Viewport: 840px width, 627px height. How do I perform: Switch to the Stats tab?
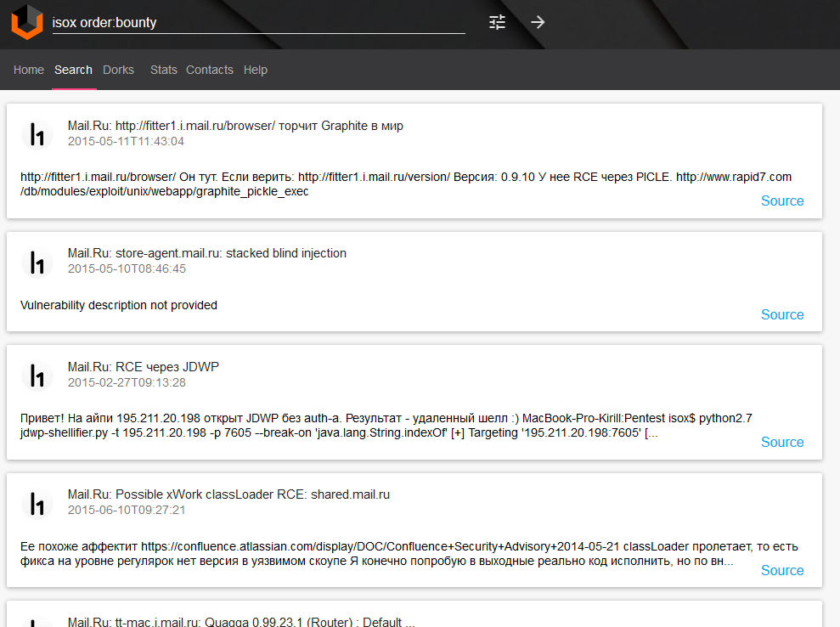[x=163, y=70]
